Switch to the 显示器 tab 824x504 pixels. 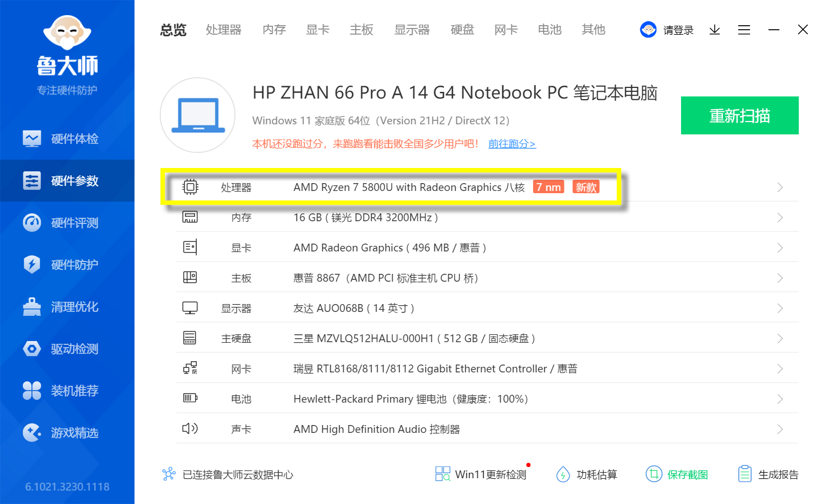(x=412, y=30)
